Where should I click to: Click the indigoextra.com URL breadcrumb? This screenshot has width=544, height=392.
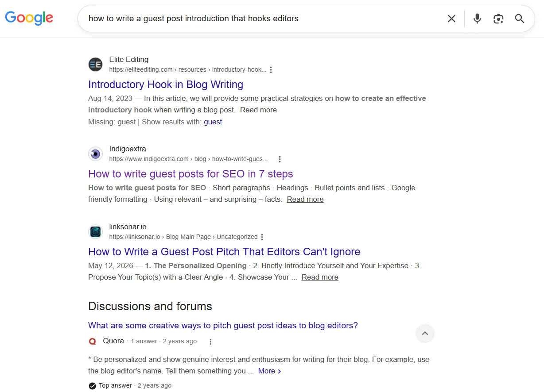tap(189, 159)
